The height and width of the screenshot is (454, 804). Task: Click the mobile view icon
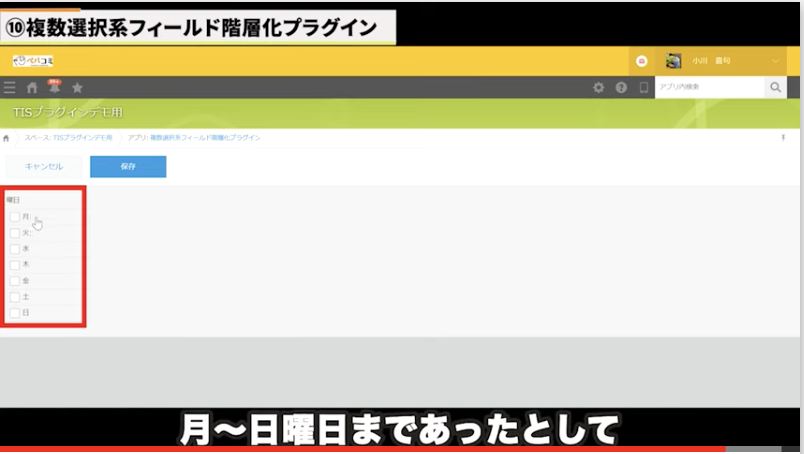[643, 88]
